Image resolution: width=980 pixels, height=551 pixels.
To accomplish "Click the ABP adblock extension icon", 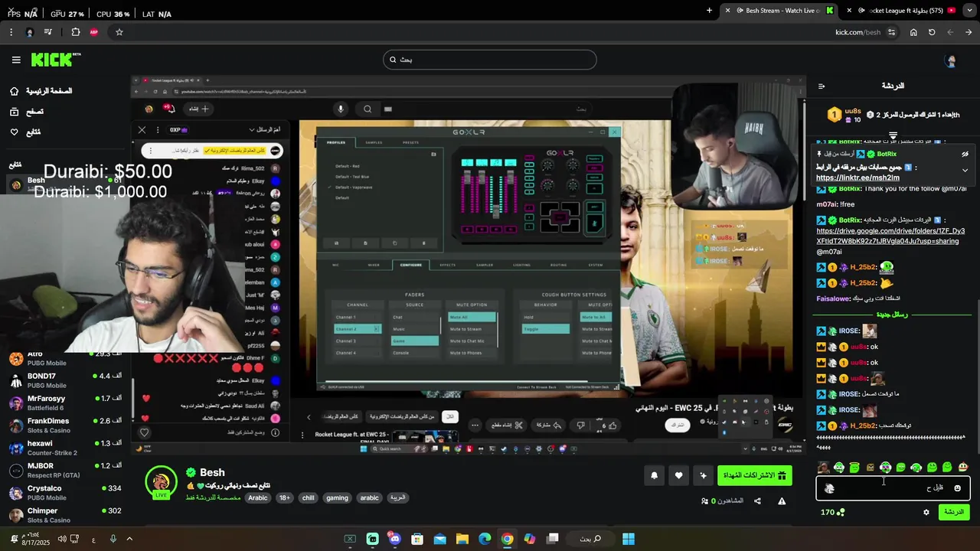I will pyautogui.click(x=94, y=32).
